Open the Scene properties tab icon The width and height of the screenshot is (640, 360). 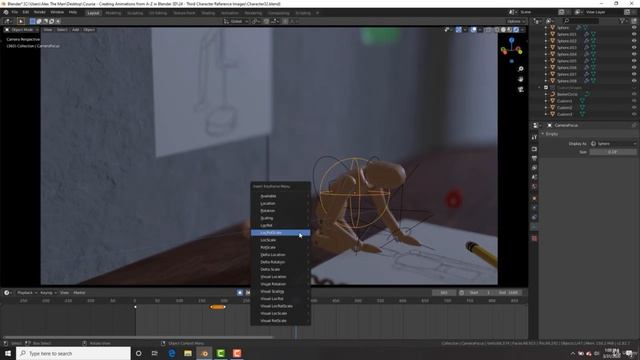[x=534, y=177]
